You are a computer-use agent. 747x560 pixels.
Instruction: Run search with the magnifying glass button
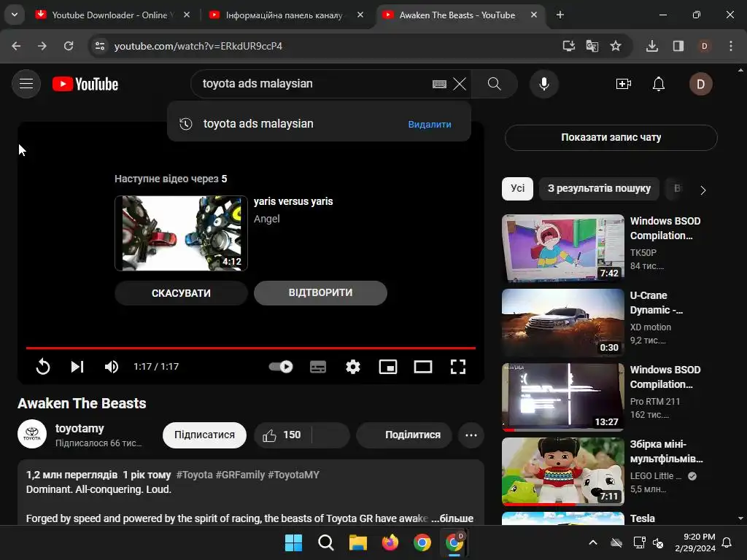tap(494, 84)
